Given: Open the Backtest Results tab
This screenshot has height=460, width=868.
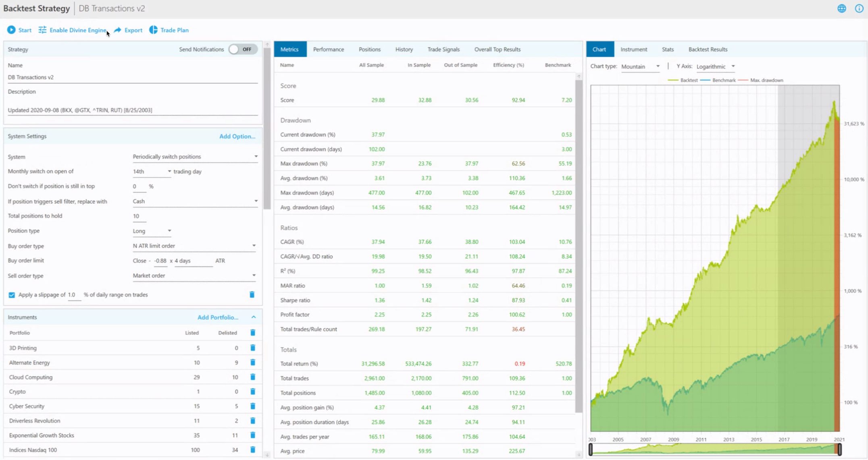Looking at the screenshot, I should point(708,49).
